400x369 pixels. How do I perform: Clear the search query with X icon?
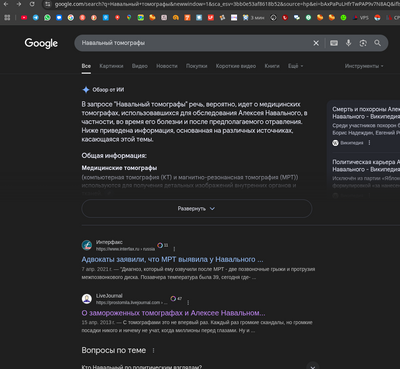[316, 43]
